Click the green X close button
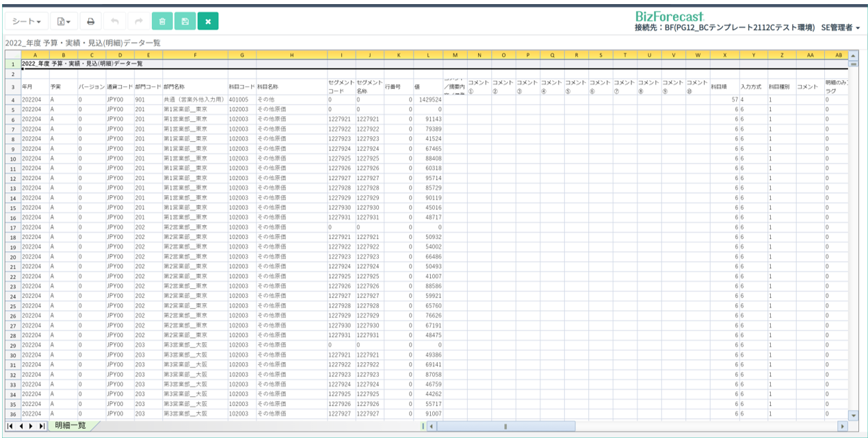The image size is (868, 438). pyautogui.click(x=208, y=22)
